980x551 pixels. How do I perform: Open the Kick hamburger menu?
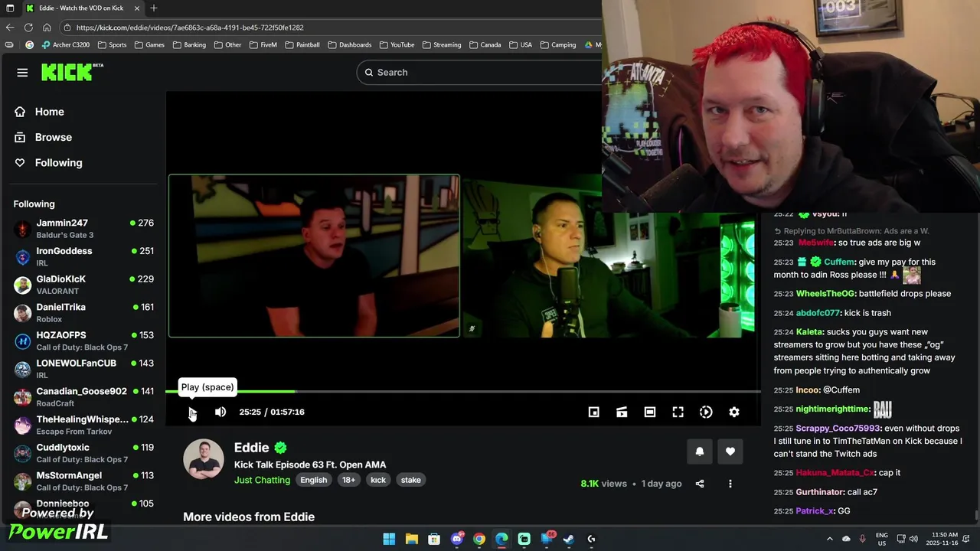[x=22, y=73]
